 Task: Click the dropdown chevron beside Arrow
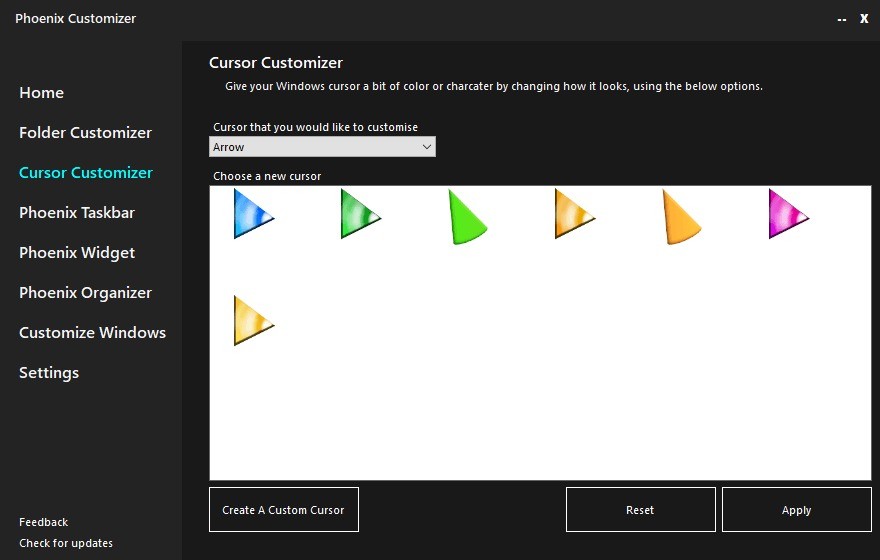click(x=427, y=147)
